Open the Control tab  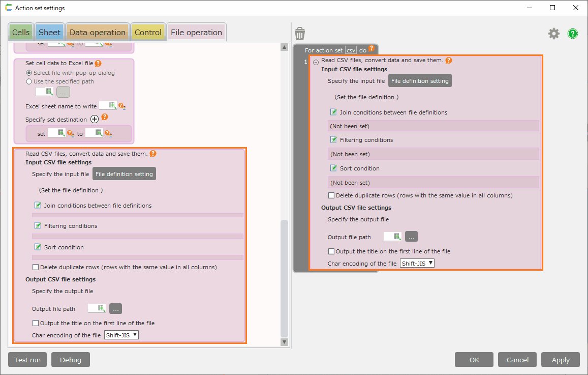point(148,33)
